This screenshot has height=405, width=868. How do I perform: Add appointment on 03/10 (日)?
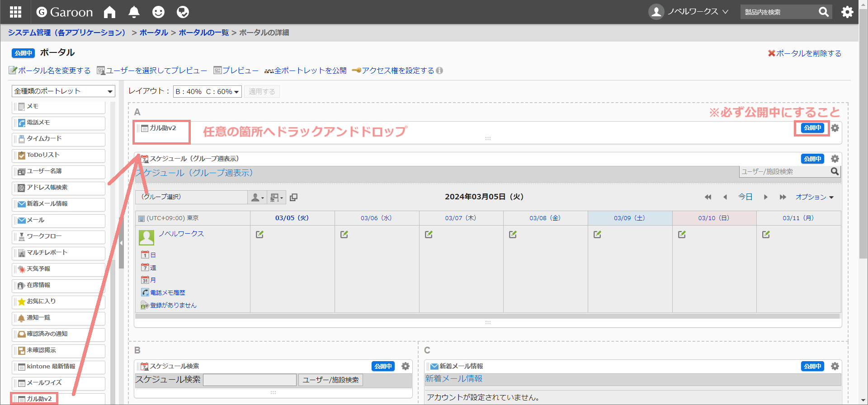click(x=682, y=234)
